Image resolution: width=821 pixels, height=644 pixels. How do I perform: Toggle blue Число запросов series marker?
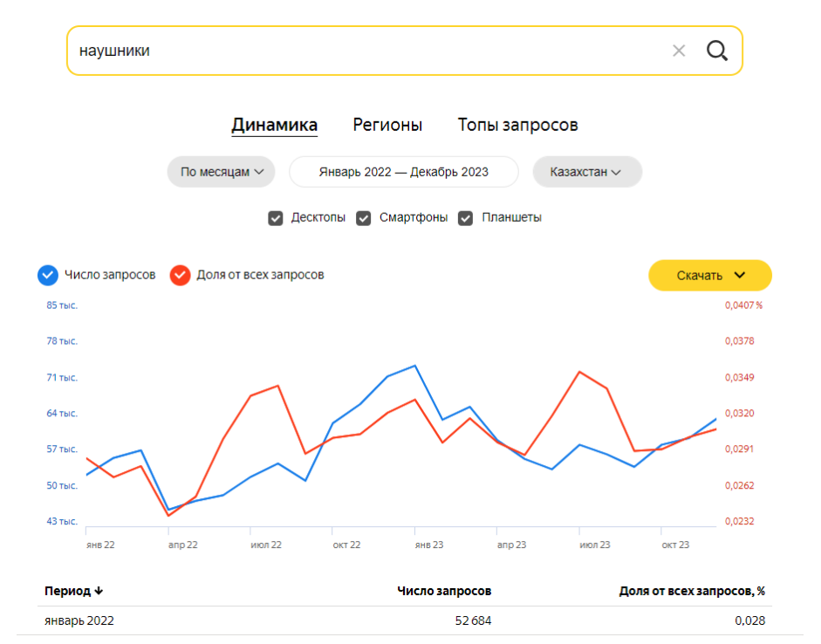click(48, 275)
